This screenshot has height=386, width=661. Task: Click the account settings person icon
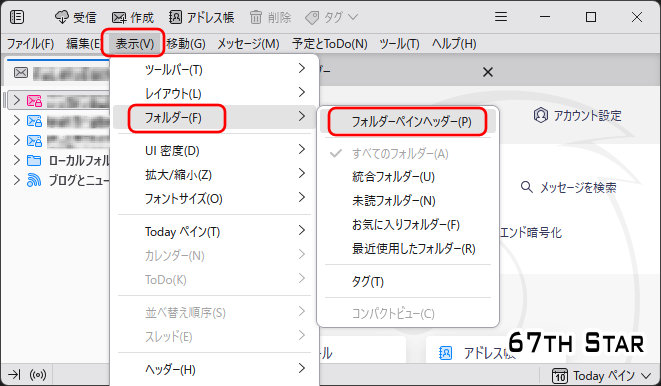pos(540,115)
